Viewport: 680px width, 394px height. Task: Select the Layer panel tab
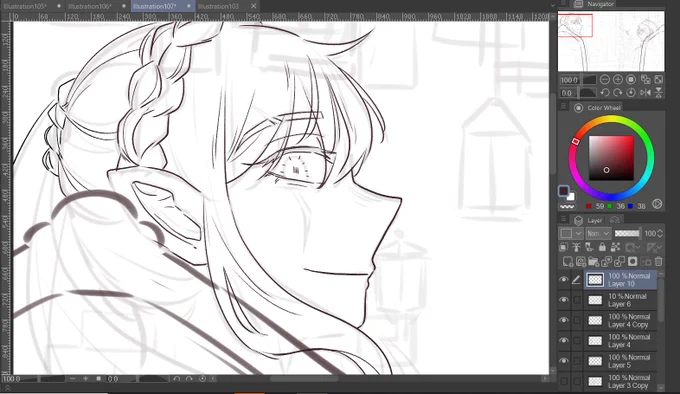tap(588, 220)
